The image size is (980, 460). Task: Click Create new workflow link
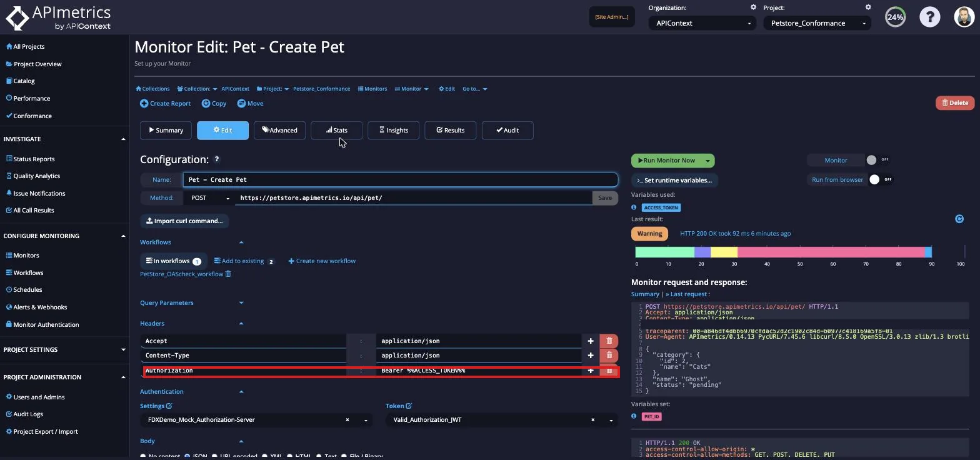(x=322, y=261)
